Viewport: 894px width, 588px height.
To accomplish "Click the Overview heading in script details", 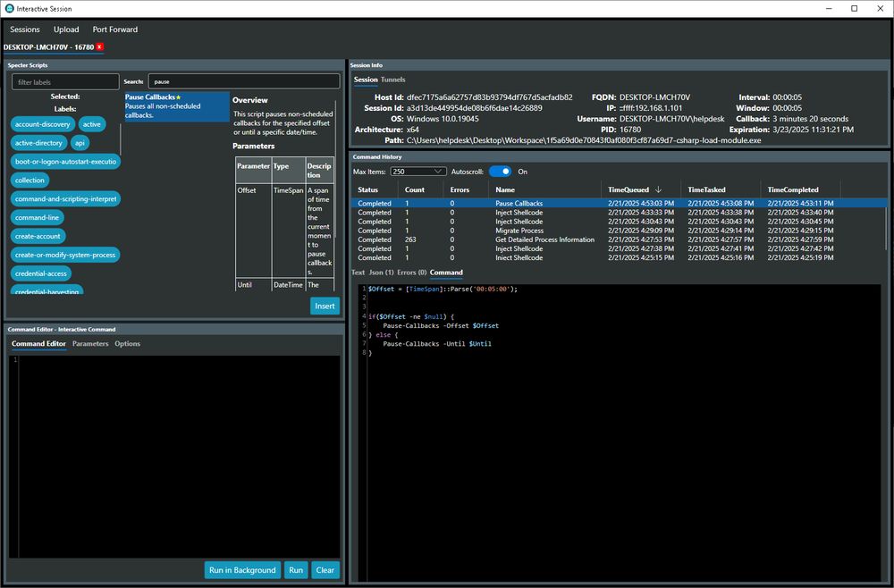I will point(249,100).
